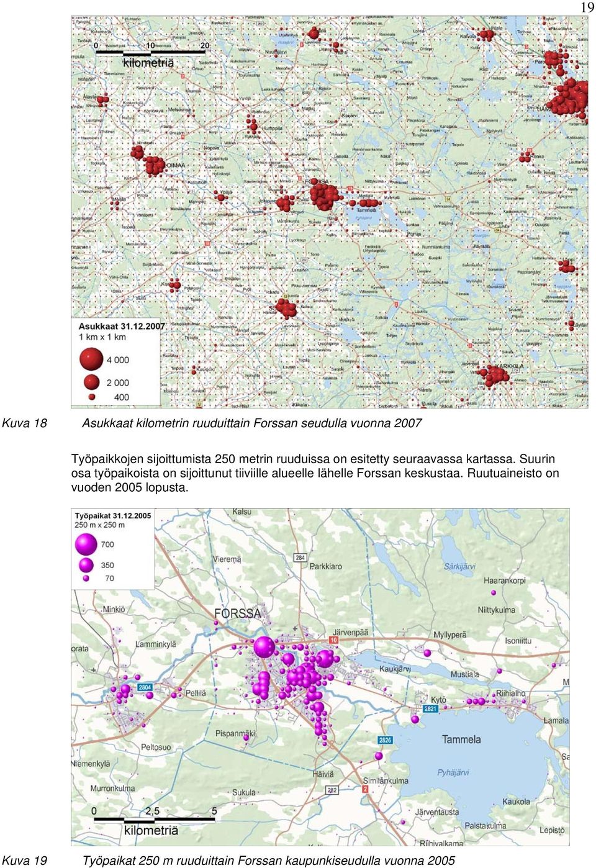Click the 'Minkiö' place label

point(114,609)
